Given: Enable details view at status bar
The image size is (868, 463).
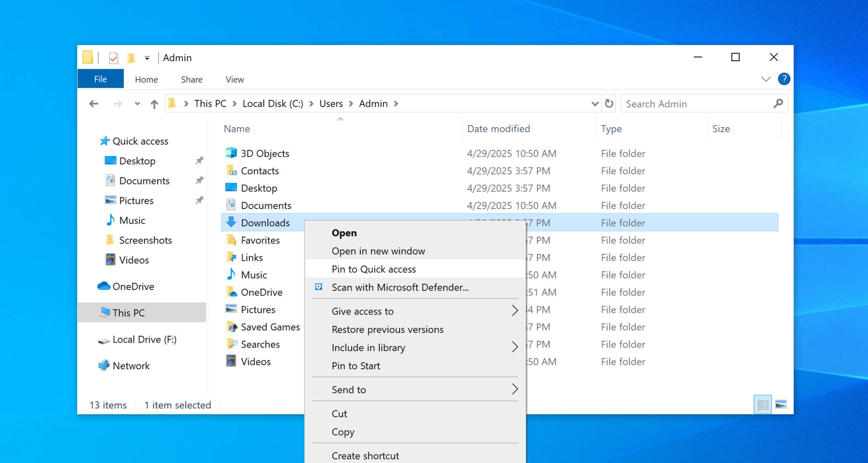Looking at the screenshot, I should coord(762,404).
